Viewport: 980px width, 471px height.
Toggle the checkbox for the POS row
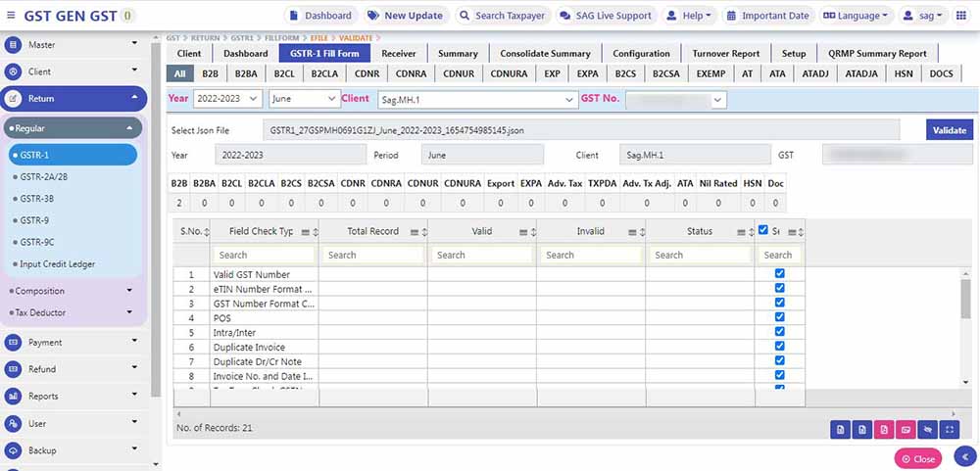click(779, 317)
